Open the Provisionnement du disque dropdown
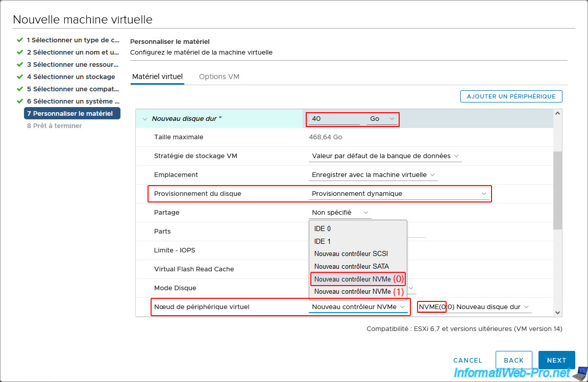 399,194
